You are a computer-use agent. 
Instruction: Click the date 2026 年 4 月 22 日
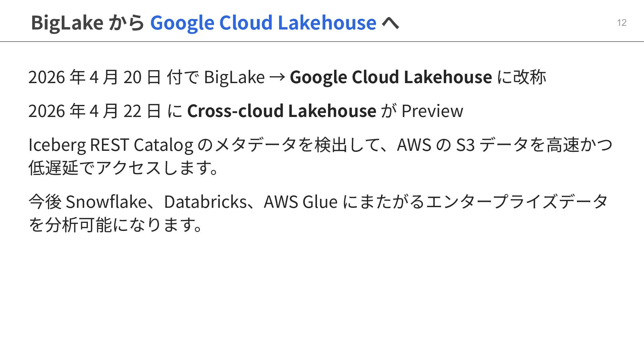(x=95, y=111)
